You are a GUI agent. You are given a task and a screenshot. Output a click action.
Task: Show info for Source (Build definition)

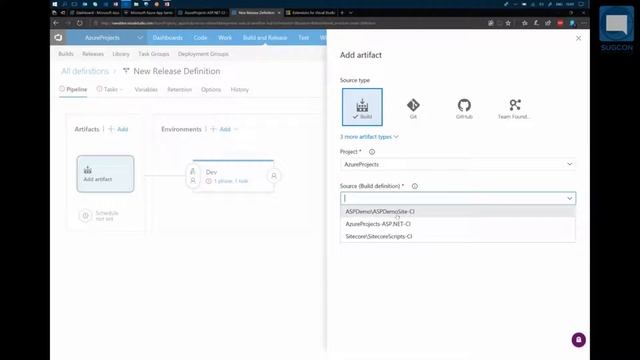click(x=415, y=186)
